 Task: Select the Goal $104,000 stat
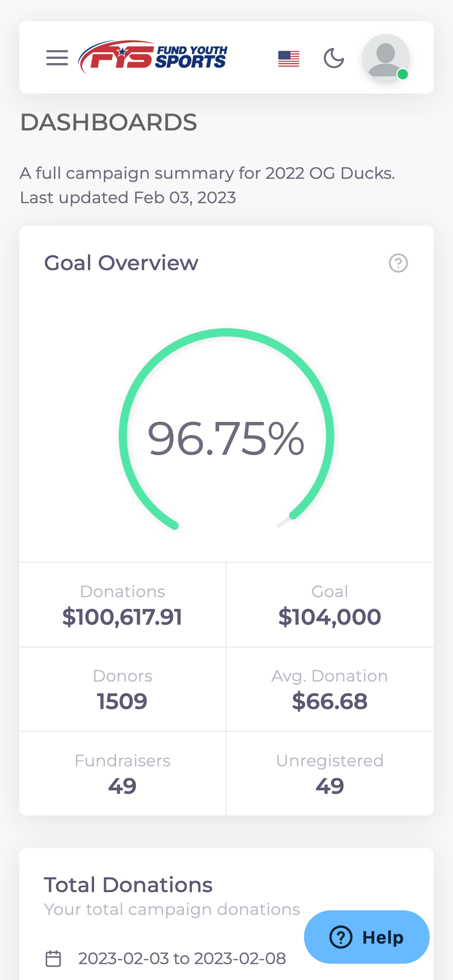click(329, 605)
